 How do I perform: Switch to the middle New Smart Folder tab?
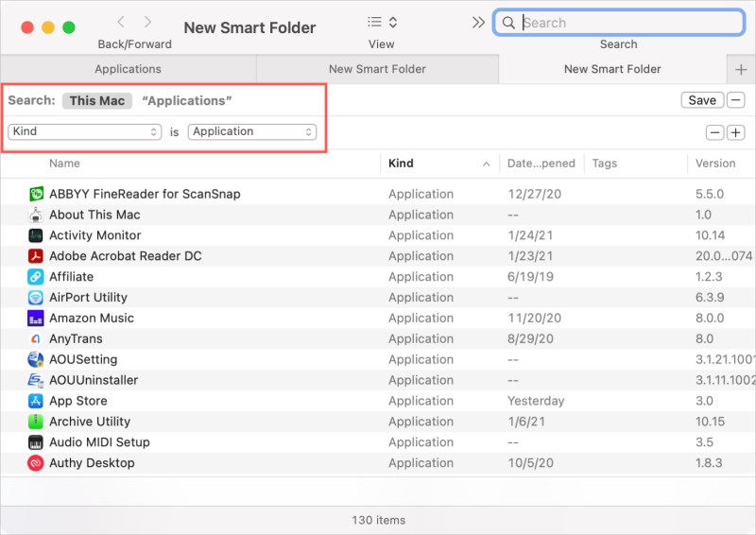tap(377, 69)
